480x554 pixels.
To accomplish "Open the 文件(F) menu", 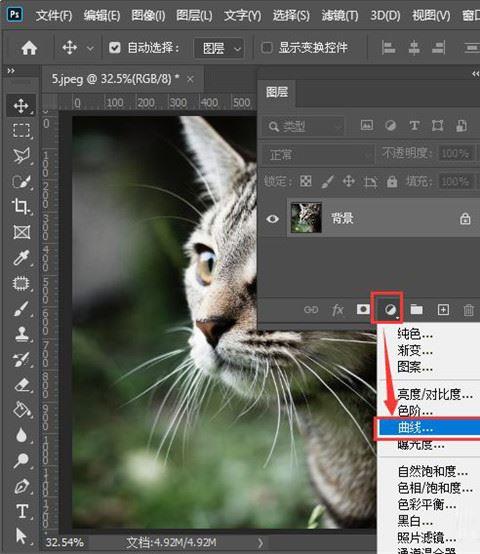I will point(54,16).
